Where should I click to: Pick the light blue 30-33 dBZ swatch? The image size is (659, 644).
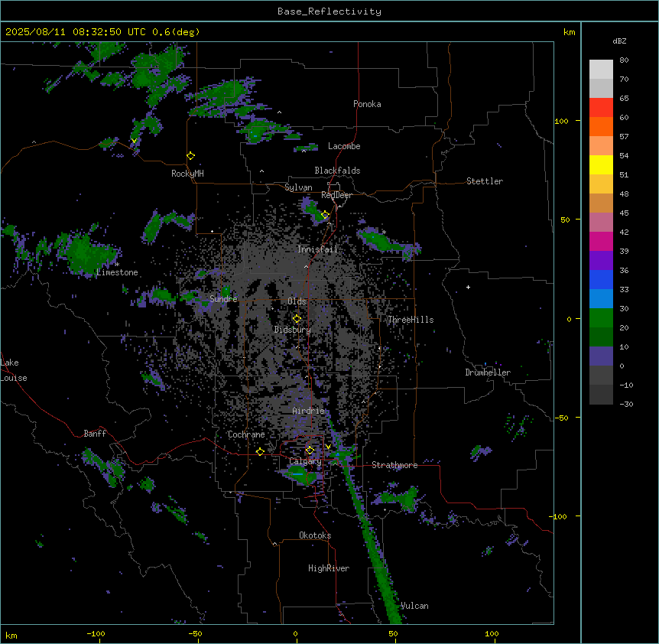pyautogui.click(x=601, y=299)
